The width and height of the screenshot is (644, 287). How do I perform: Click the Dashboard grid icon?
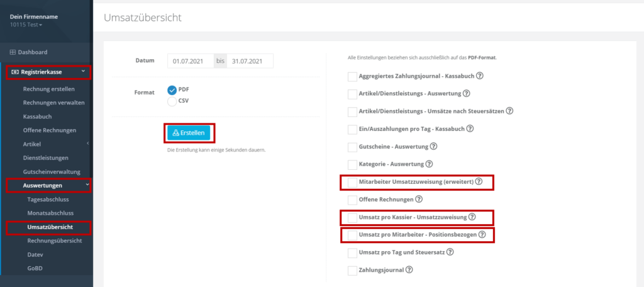pyautogui.click(x=13, y=52)
